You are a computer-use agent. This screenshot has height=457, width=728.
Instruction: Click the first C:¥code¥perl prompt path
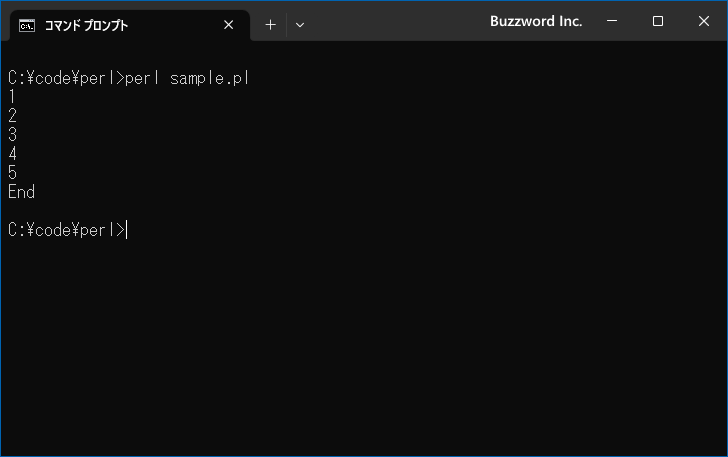point(62,78)
